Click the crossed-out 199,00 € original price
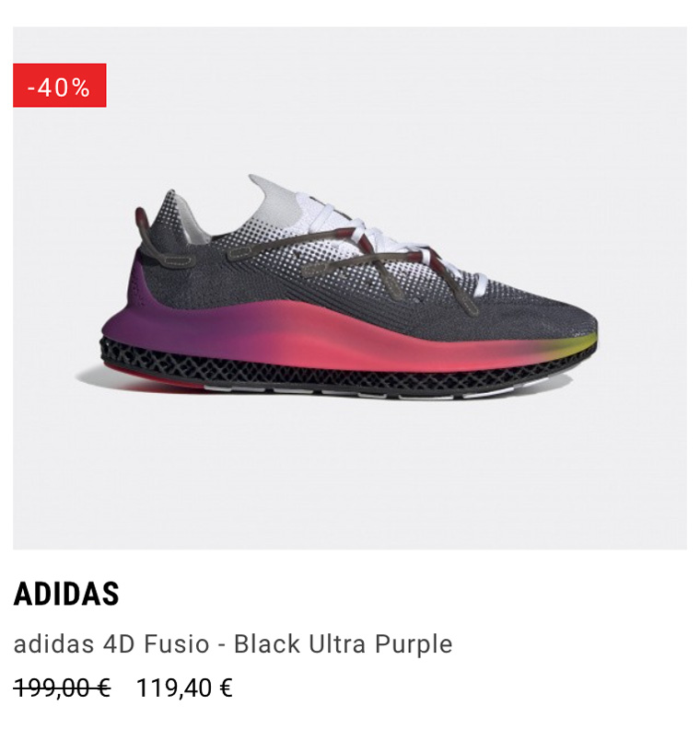The width and height of the screenshot is (700, 729). pos(63,688)
